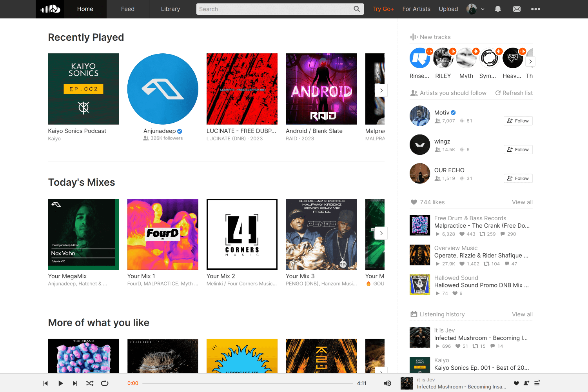588x392 pixels.
Task: Open Myth new tracks avatar
Action: pyautogui.click(x=466, y=58)
